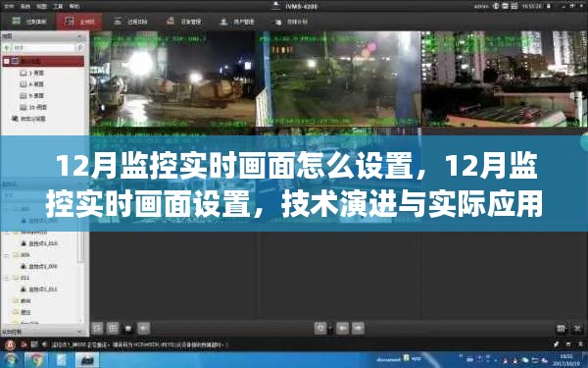Image resolution: width=588 pixels, height=368 pixels.
Task: Go to previous page with the left arrow icon
Action: (342, 328)
